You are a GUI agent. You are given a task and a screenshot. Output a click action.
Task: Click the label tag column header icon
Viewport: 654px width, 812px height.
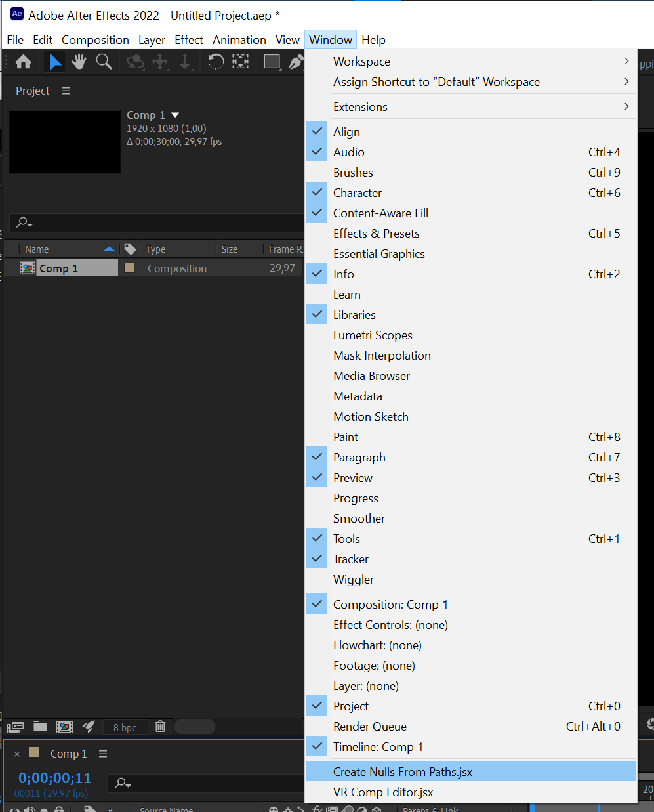coord(130,249)
